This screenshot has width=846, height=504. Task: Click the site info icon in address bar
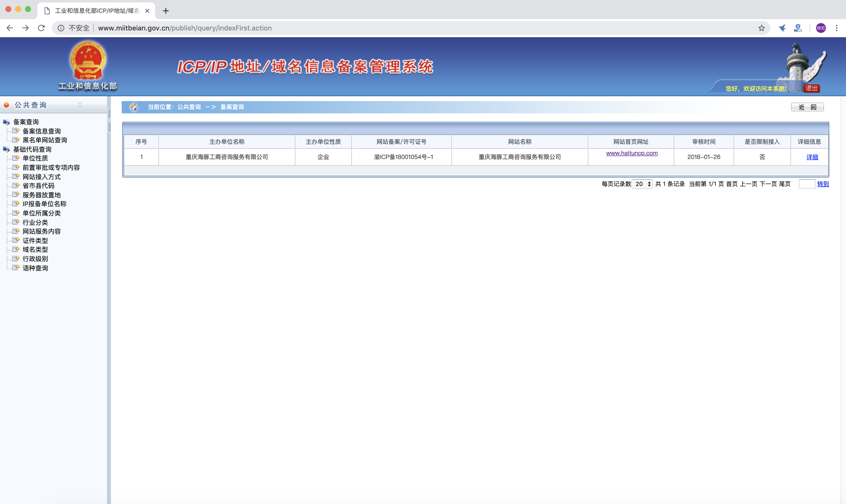[61, 28]
